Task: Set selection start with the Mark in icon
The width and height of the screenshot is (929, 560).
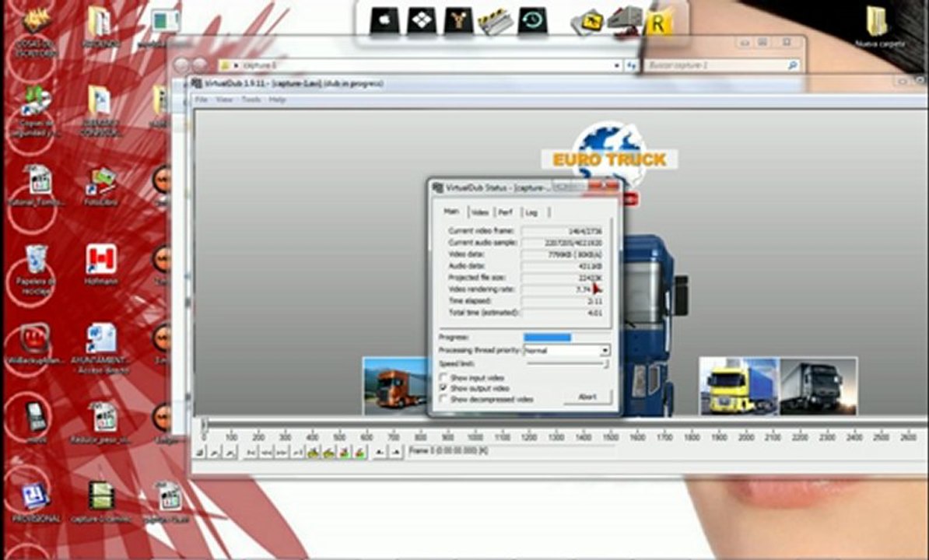Action: click(x=379, y=452)
